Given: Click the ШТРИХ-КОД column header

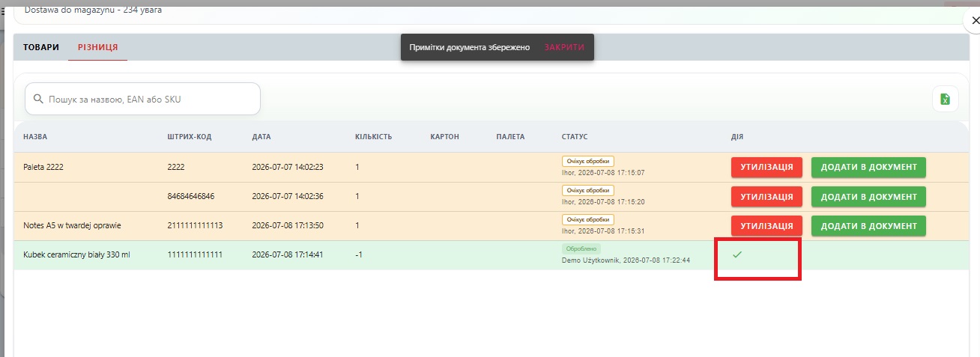Looking at the screenshot, I should [190, 137].
